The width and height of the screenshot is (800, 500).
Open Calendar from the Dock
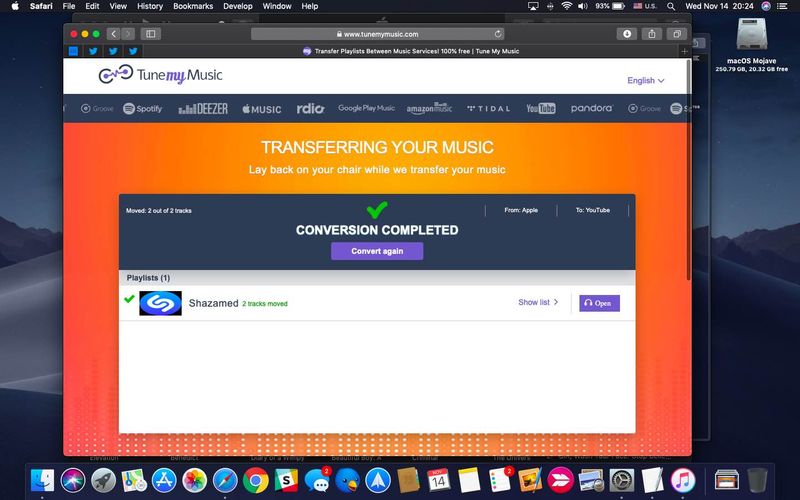click(439, 480)
